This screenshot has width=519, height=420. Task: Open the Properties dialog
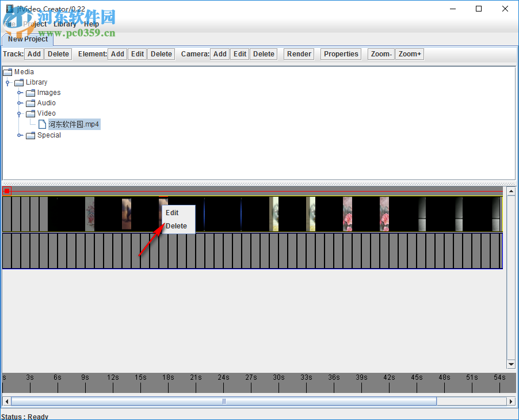coord(341,54)
